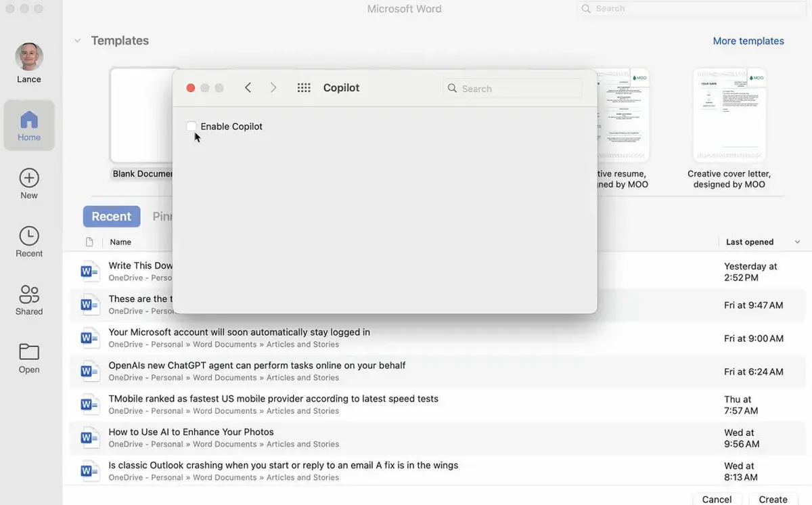This screenshot has width=812, height=505.
Task: Click Word icon beside TMobile document
Action: pyautogui.click(x=89, y=405)
